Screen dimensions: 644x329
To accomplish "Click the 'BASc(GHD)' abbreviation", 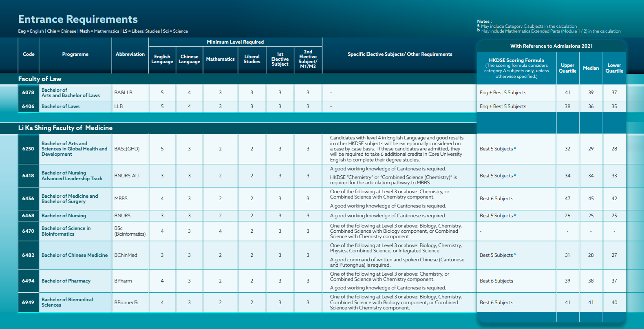I will [127, 149].
